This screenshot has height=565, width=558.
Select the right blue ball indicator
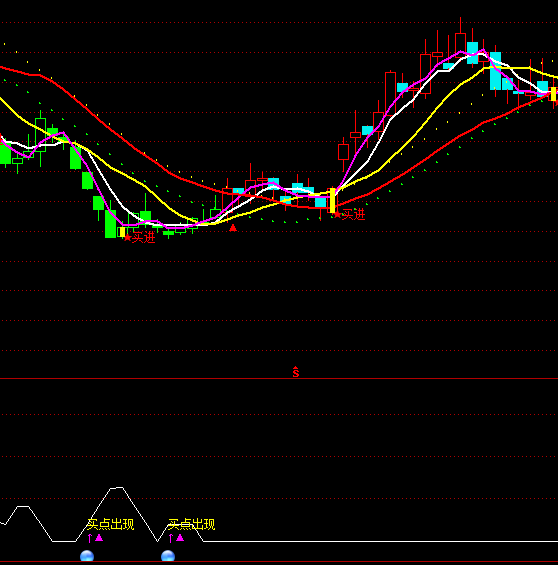(168, 556)
